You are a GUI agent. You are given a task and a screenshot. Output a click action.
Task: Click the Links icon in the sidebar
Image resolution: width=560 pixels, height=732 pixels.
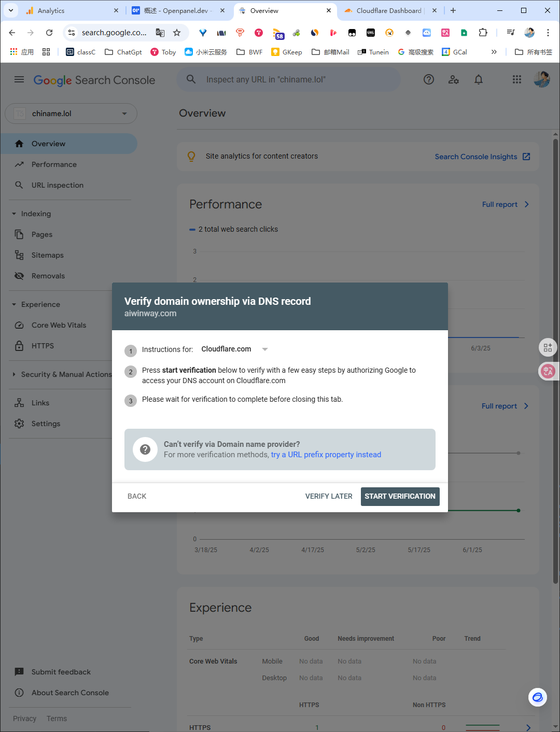pyautogui.click(x=19, y=403)
